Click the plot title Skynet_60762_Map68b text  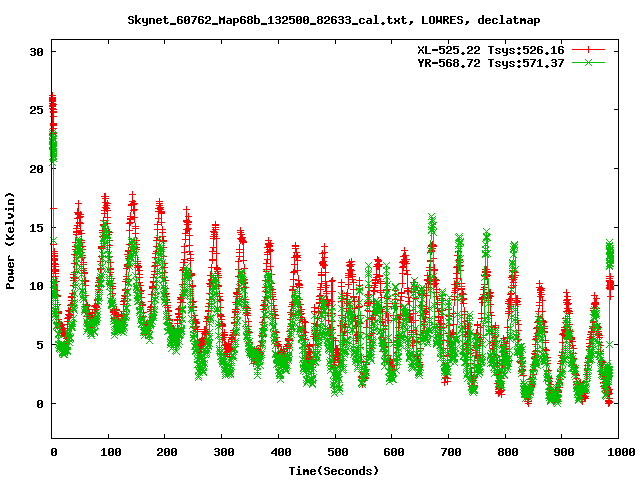(x=334, y=20)
